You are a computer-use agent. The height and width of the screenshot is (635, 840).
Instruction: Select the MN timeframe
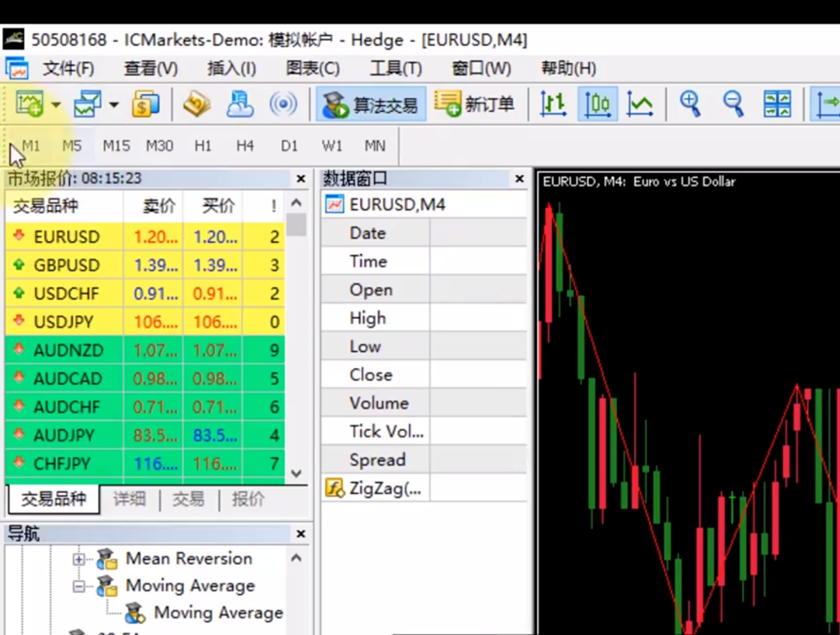click(374, 146)
